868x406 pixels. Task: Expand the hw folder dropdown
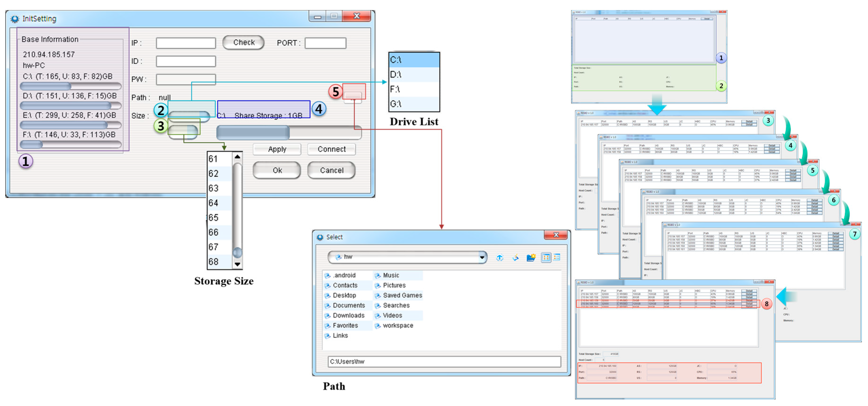click(x=482, y=258)
